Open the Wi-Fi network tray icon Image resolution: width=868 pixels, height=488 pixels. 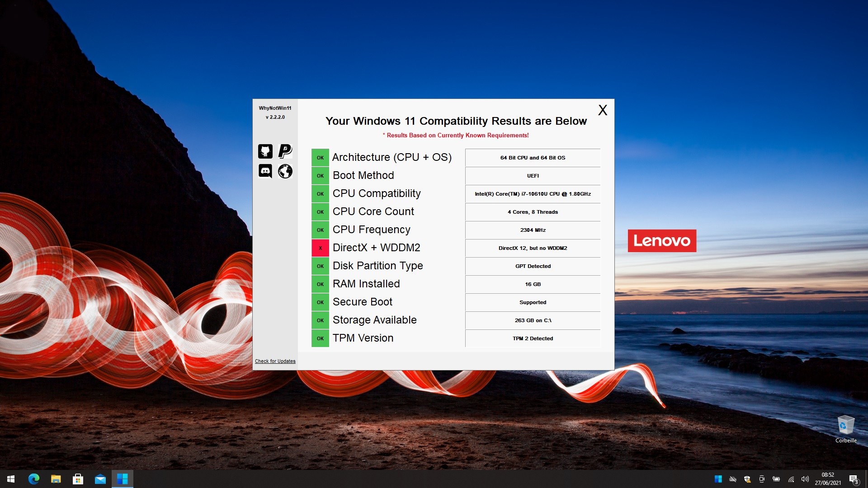coord(791,479)
